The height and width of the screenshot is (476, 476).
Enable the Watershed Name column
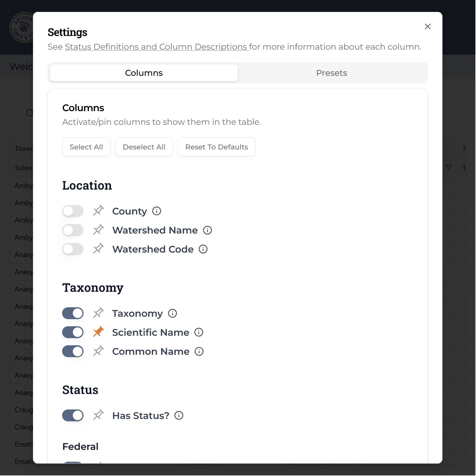(x=73, y=230)
